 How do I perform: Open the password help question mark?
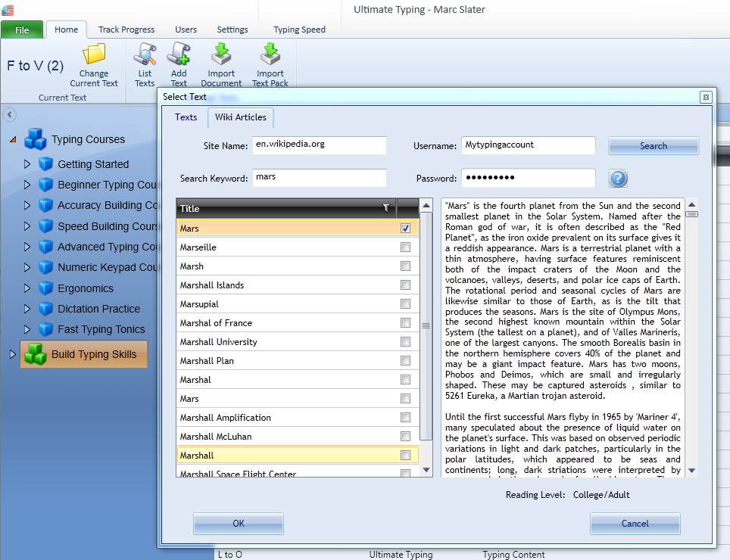point(619,179)
